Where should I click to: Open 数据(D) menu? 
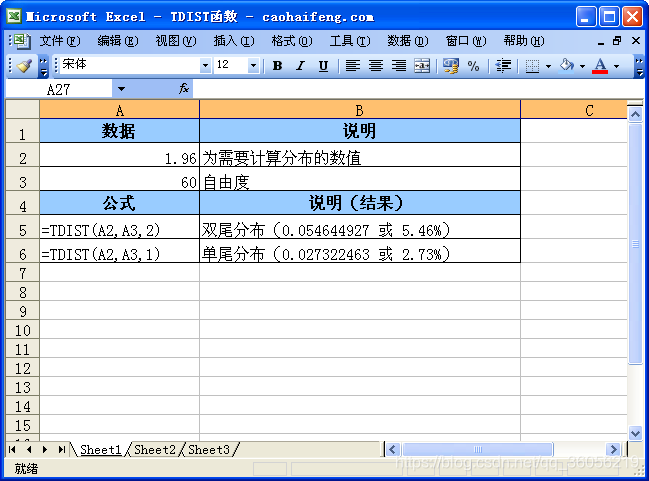(408, 41)
